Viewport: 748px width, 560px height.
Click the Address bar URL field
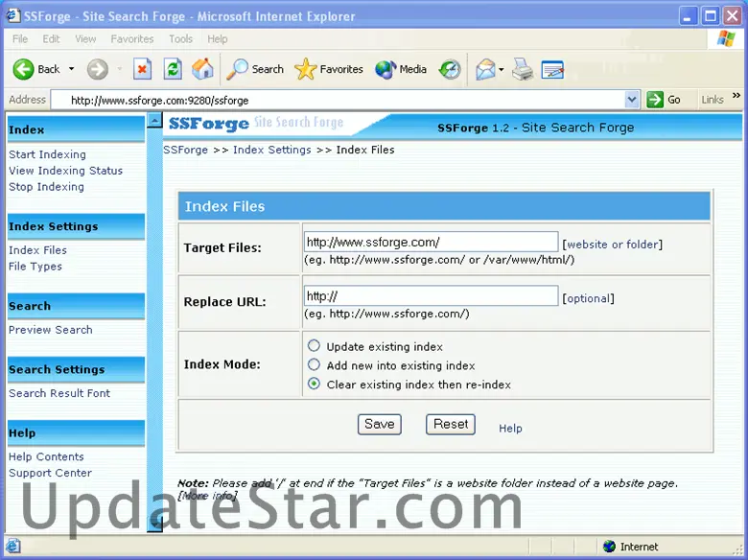(x=338, y=100)
